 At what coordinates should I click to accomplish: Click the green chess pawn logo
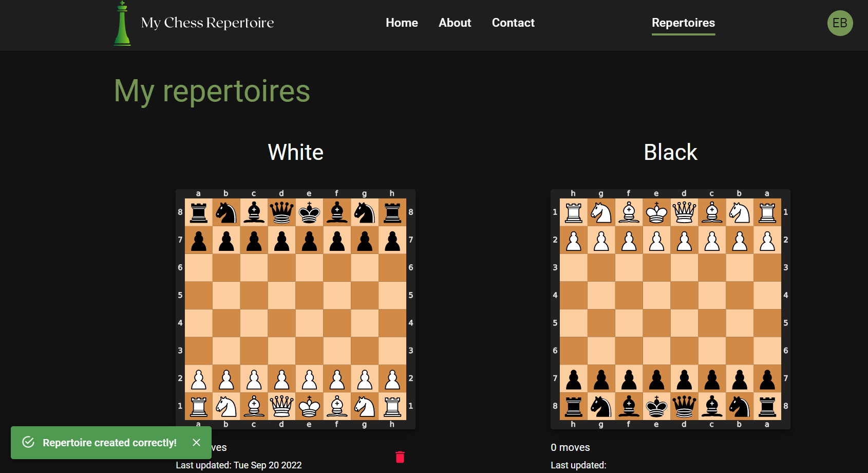pyautogui.click(x=122, y=24)
